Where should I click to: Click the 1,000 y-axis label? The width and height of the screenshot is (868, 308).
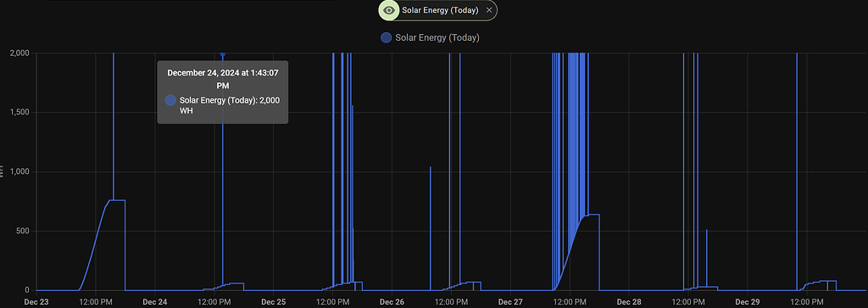pyautogui.click(x=19, y=171)
